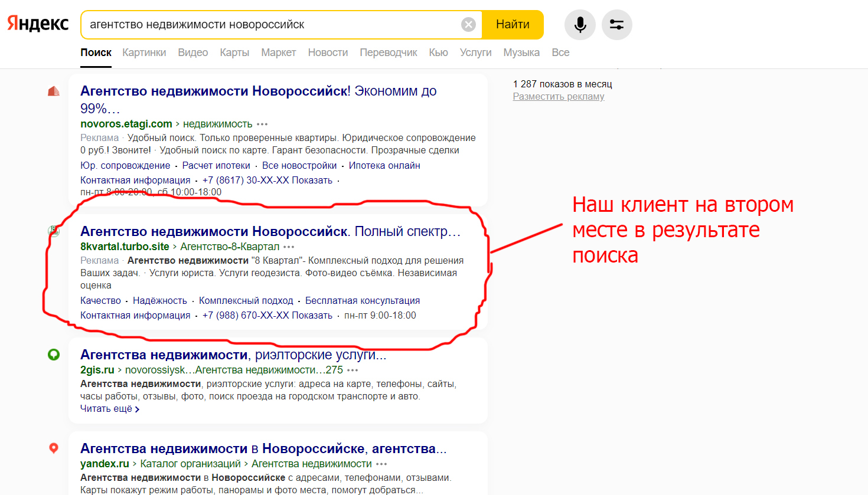Open etagi Контактная информация link
This screenshot has height=495, width=868.
[x=135, y=181]
